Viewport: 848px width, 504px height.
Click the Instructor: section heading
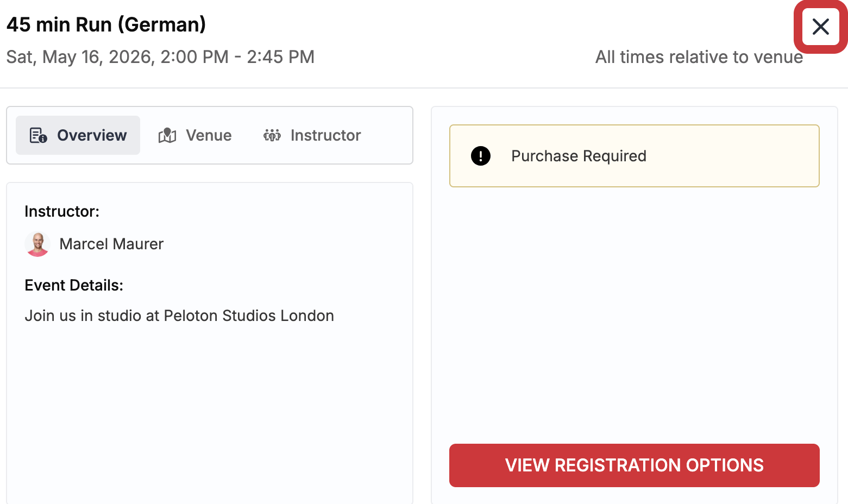pos(62,211)
